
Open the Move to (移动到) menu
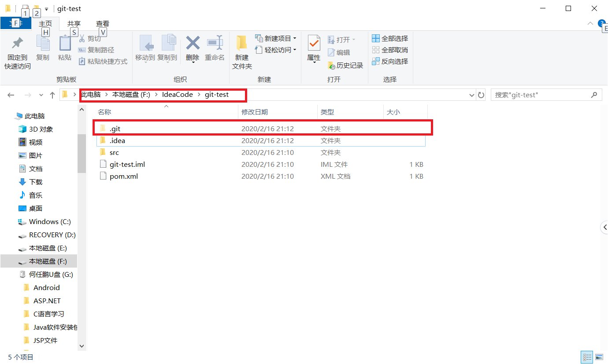[x=145, y=48]
